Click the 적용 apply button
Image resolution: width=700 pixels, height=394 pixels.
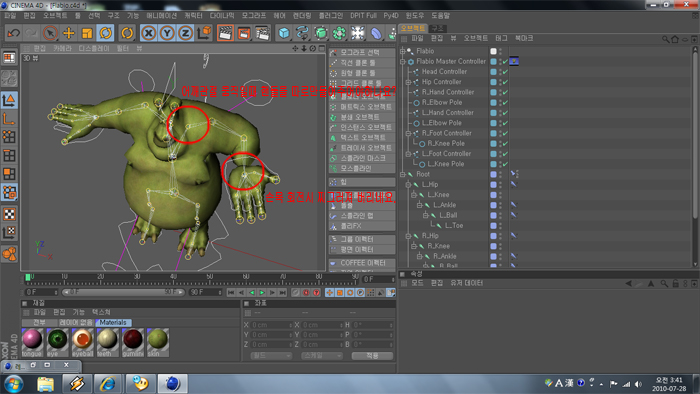pyautogui.click(x=372, y=356)
